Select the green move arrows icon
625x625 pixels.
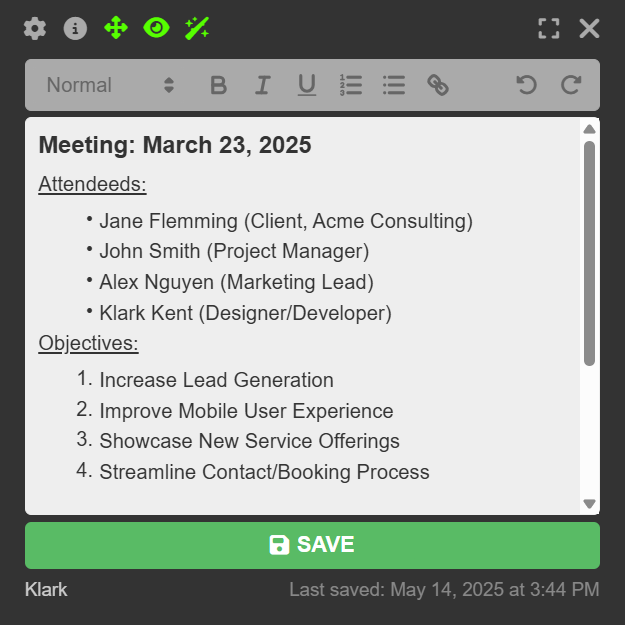pyautogui.click(x=116, y=28)
